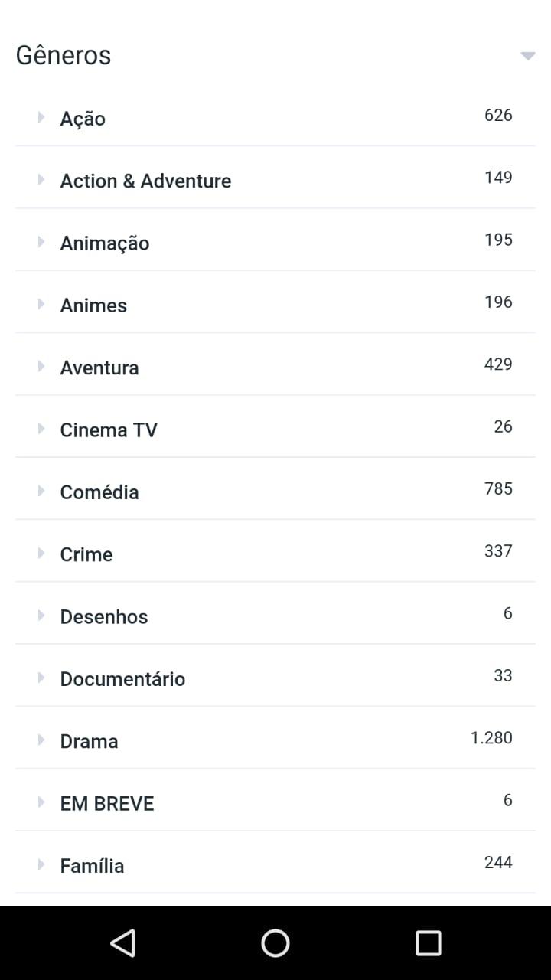Viewport: 551px width, 980px height.
Task: Open the Animes genre
Action: 93,305
